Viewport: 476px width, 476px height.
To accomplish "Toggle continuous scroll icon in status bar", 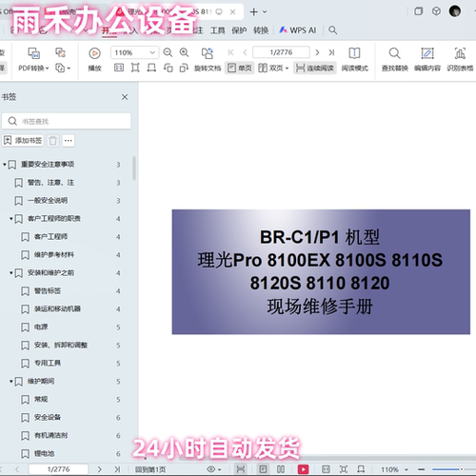I will (241, 469).
